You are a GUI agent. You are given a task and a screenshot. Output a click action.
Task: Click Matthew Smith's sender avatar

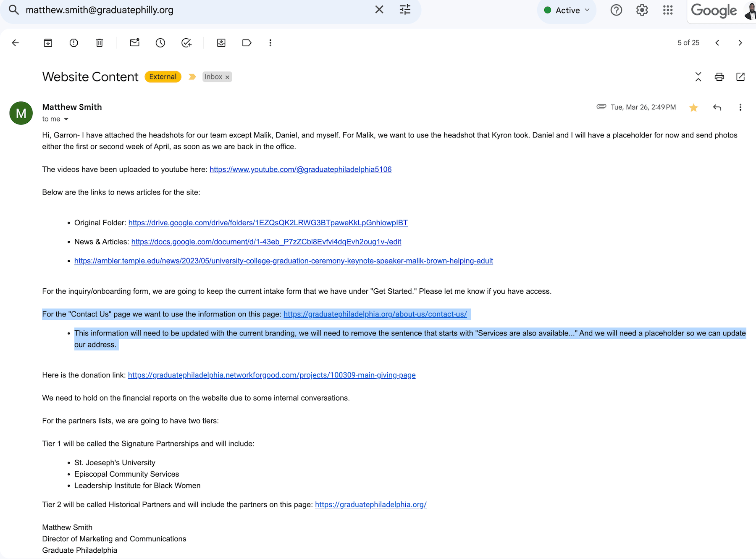pyautogui.click(x=21, y=113)
